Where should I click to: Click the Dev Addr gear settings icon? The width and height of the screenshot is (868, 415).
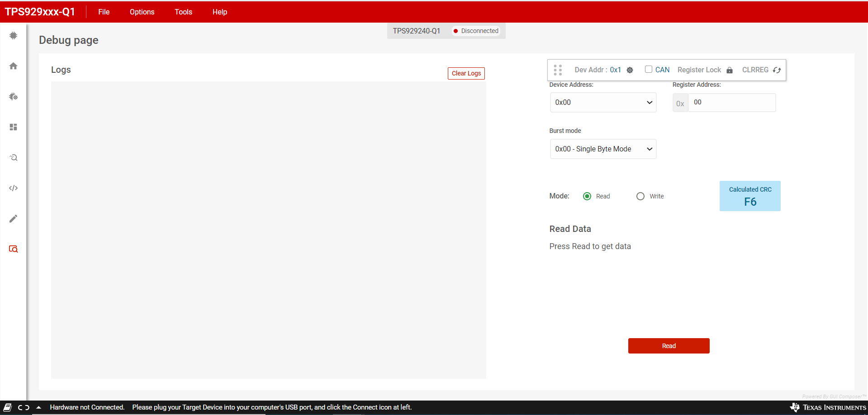(x=630, y=70)
